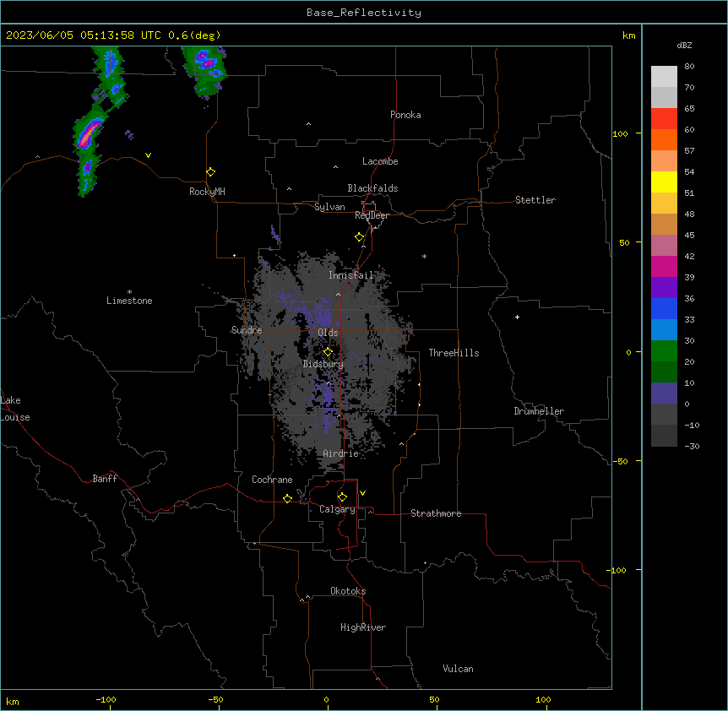Select the white asterisk marker east of Innisfail
Screen dimensions: 728x711
coord(424,256)
